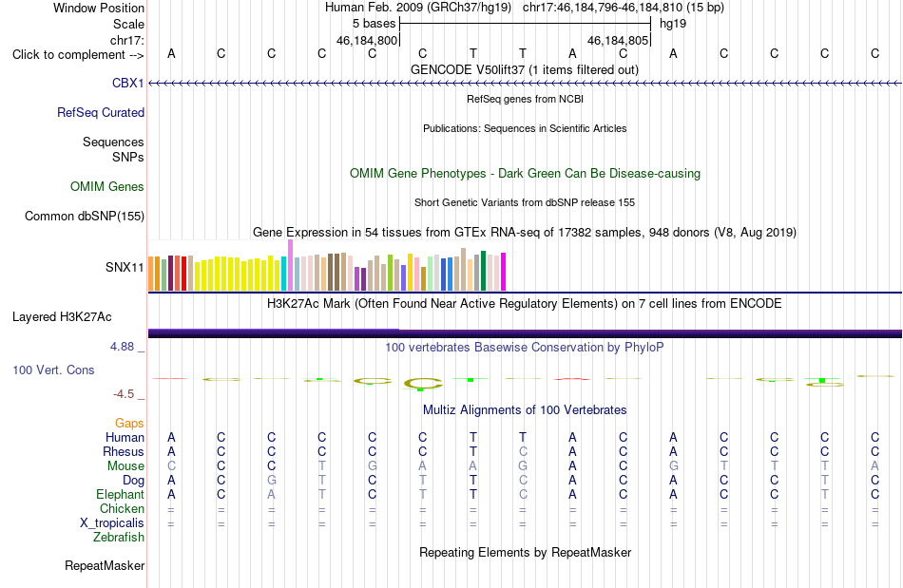
Task: Click 'Repeating Elements by RepeatMasker' title
Action: point(525,552)
